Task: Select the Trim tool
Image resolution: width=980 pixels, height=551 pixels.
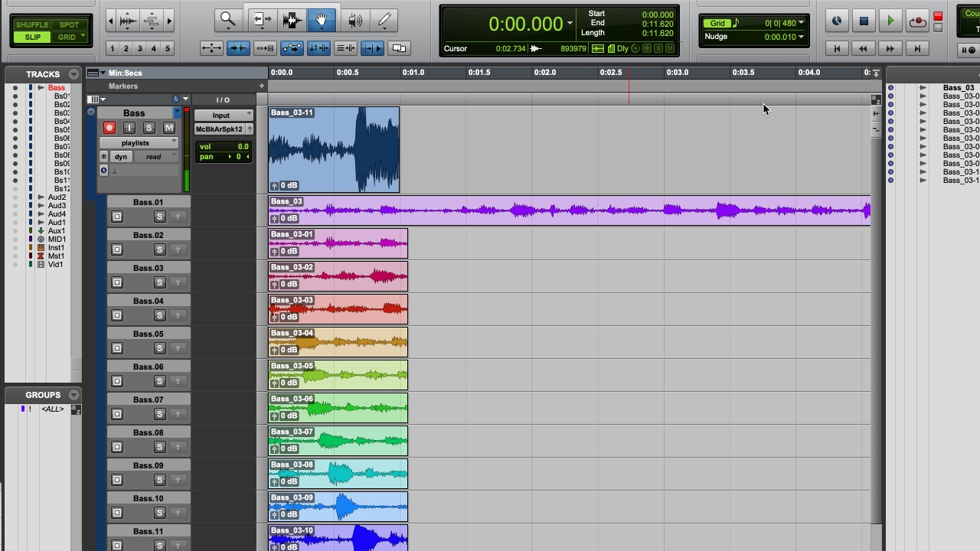Action: (x=261, y=20)
